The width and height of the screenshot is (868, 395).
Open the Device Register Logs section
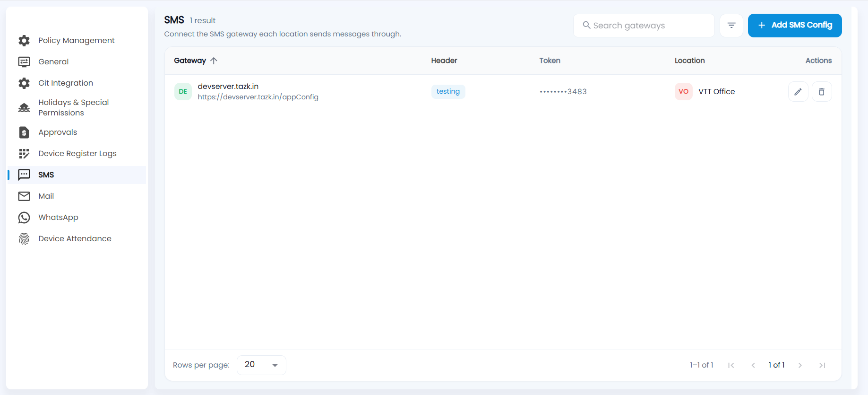77,154
